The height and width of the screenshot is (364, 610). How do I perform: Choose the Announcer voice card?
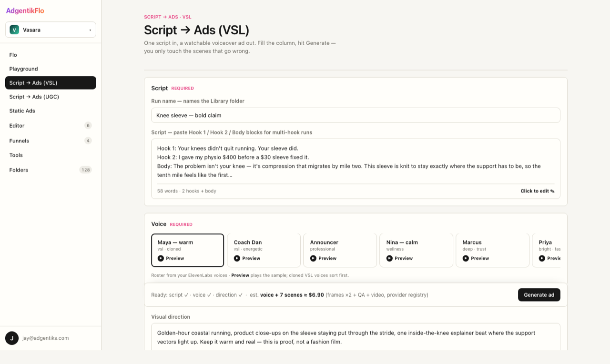tap(340, 250)
